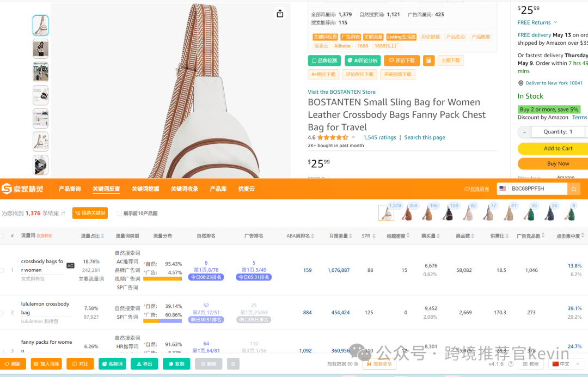Open the 1,545 ratings link
Image resolution: width=588 pixels, height=377 pixels.
click(379, 137)
